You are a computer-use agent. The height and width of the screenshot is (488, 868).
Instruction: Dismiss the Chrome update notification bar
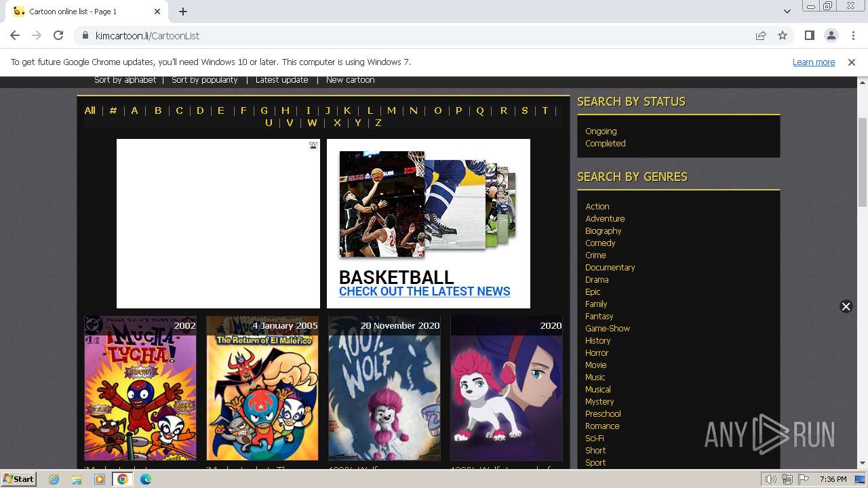tap(852, 62)
